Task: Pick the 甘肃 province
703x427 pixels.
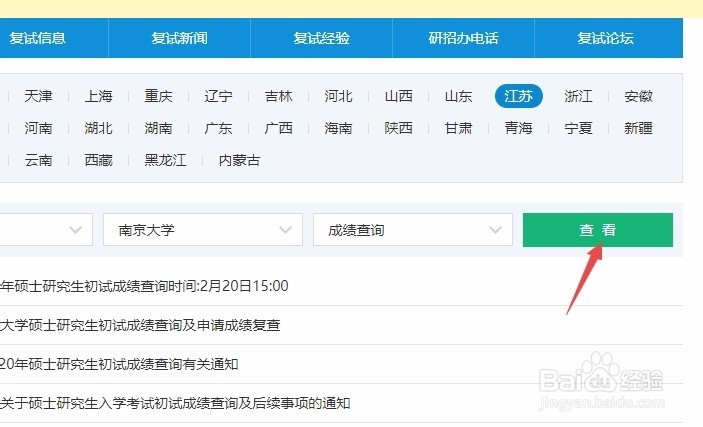Action: tap(458, 128)
